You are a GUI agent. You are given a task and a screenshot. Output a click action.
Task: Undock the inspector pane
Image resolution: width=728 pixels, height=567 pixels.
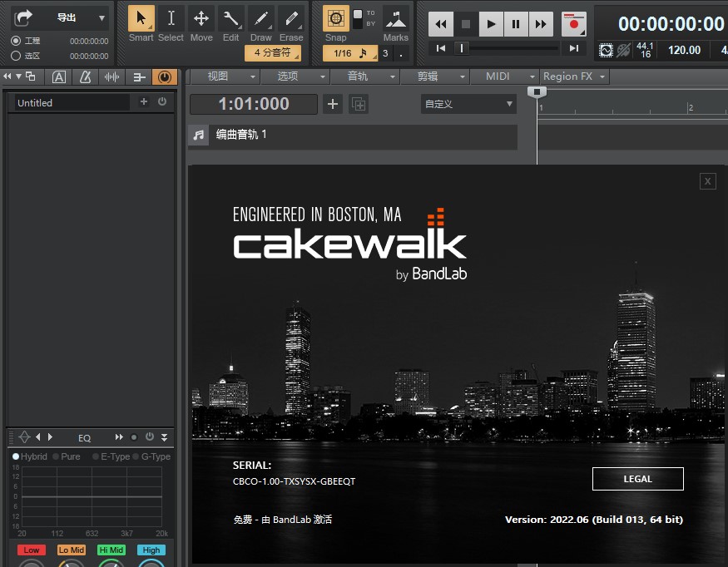pos(31,76)
